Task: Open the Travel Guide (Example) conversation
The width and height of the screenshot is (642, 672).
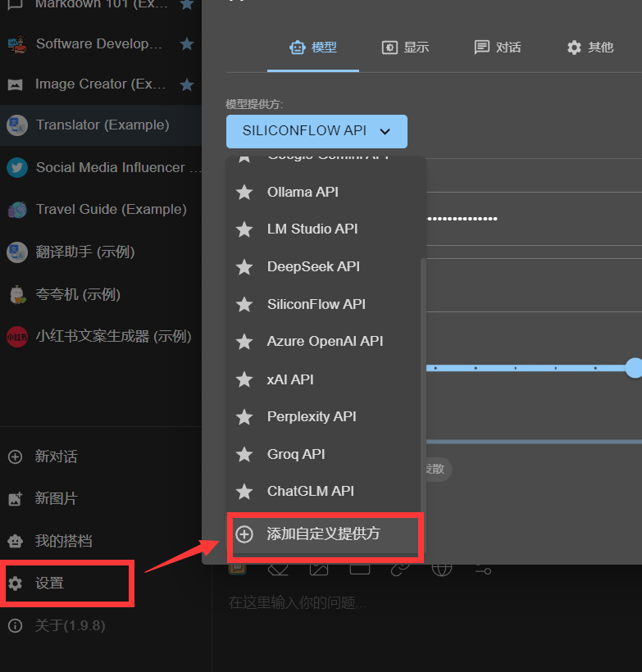Action: coord(111,209)
